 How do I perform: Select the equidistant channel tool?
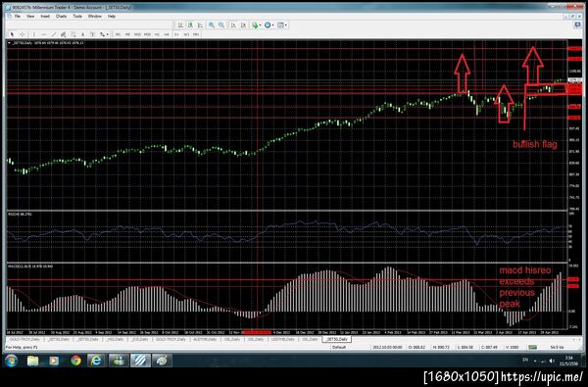63,34
